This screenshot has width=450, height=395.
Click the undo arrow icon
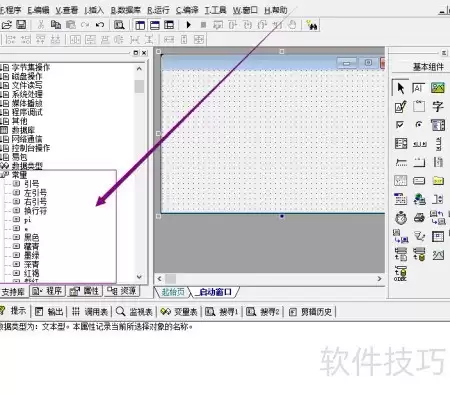pyautogui.click(x=100, y=25)
